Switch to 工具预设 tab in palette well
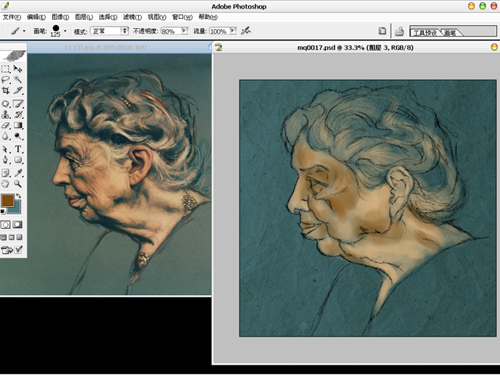The width and height of the screenshot is (500, 375). tap(425, 32)
